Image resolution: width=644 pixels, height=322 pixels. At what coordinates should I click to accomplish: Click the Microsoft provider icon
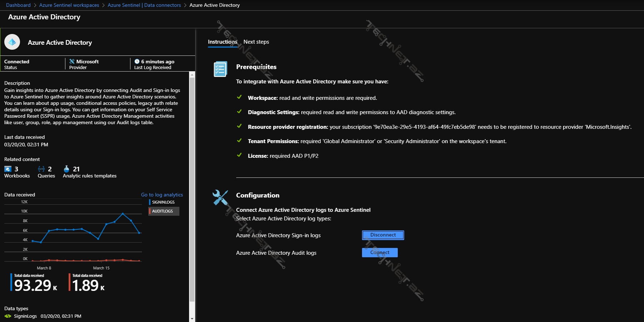(72, 62)
